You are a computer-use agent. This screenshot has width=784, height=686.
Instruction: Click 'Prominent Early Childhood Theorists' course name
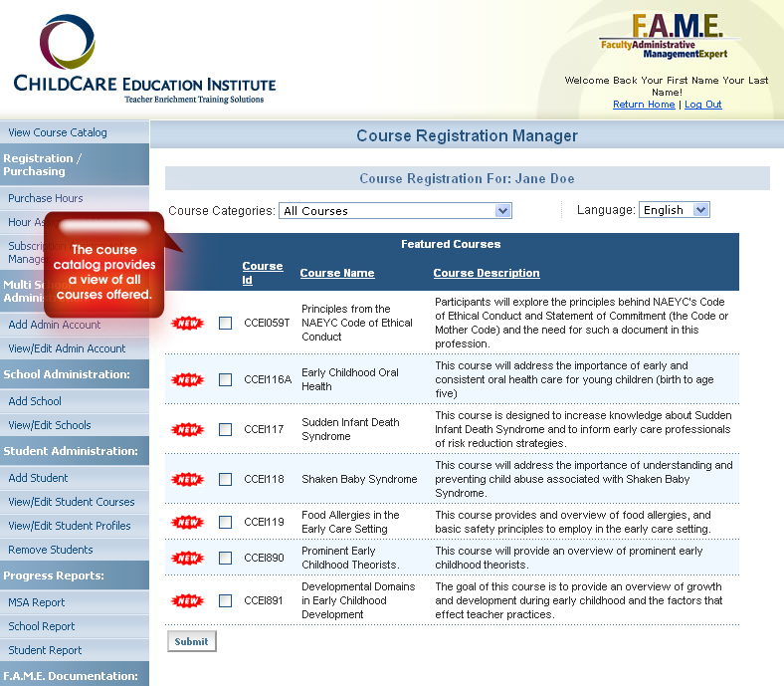coord(350,558)
